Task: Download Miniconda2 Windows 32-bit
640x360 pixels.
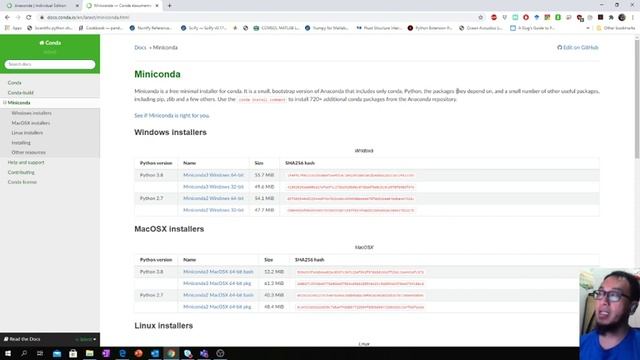Action: (x=213, y=210)
